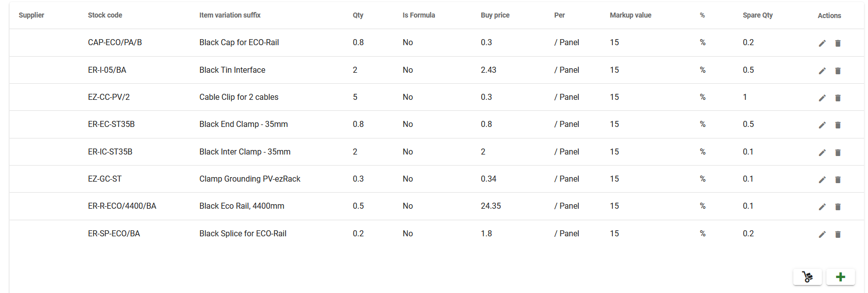Click the hand truck stock button

pyautogui.click(x=807, y=277)
